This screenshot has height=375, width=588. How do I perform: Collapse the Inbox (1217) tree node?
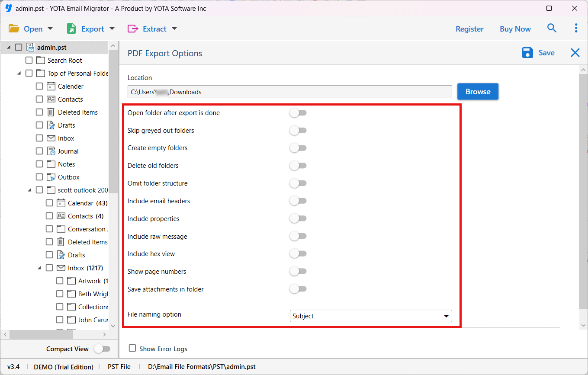[x=39, y=268]
